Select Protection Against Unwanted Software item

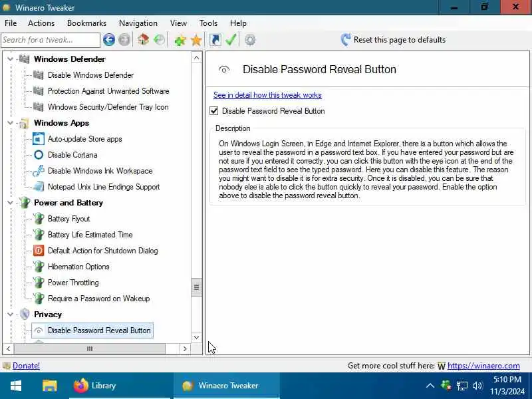tap(108, 91)
